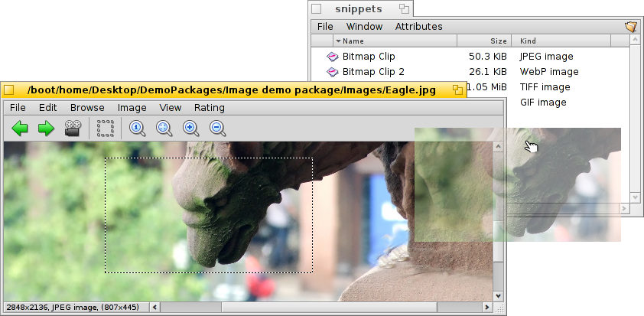The height and width of the screenshot is (316, 644).
Task: Zoom out using the minus magnifier
Action: click(218, 129)
